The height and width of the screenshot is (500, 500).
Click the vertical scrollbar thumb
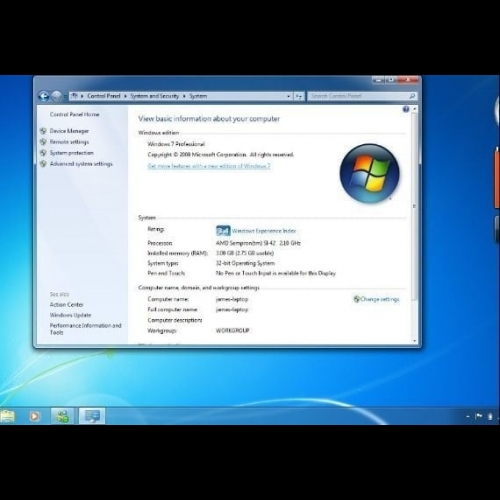pos(415,207)
